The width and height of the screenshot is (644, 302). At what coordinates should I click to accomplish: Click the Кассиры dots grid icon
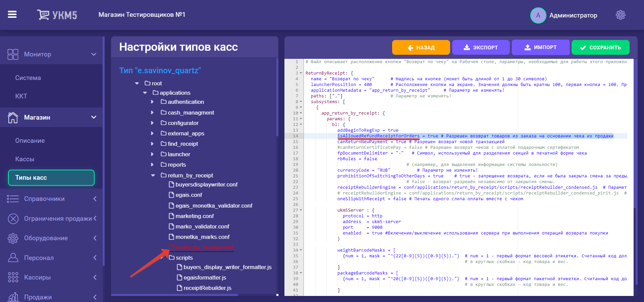[x=13, y=277]
